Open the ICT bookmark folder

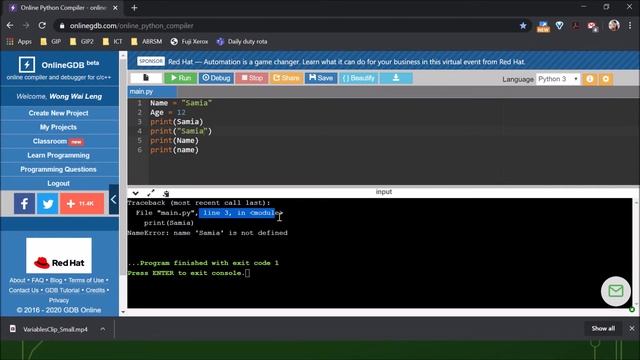(113, 42)
